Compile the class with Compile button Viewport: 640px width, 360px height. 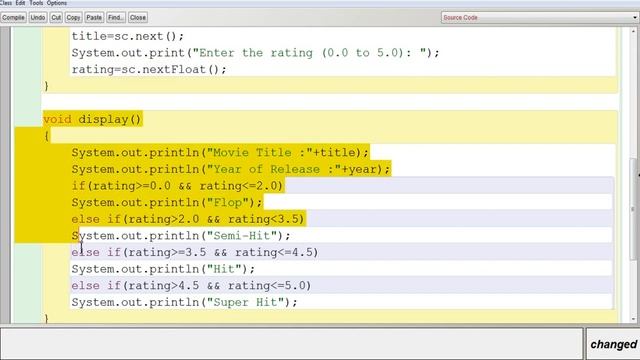13,18
